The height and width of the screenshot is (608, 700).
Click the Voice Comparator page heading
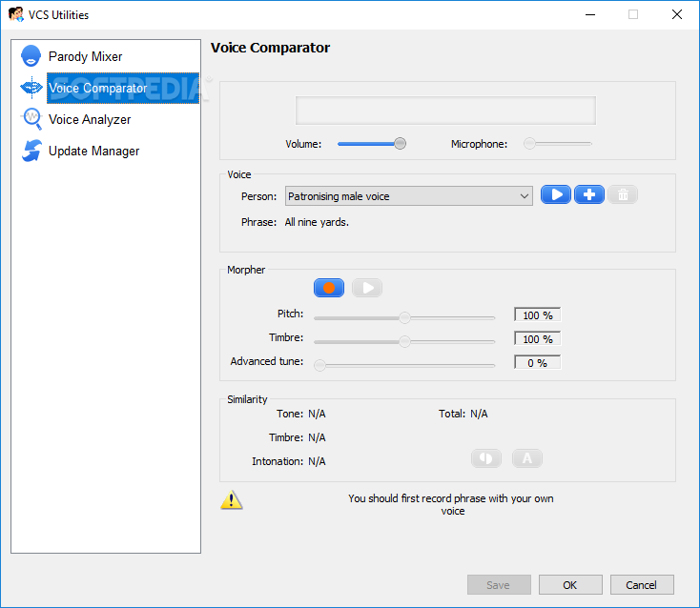click(270, 48)
